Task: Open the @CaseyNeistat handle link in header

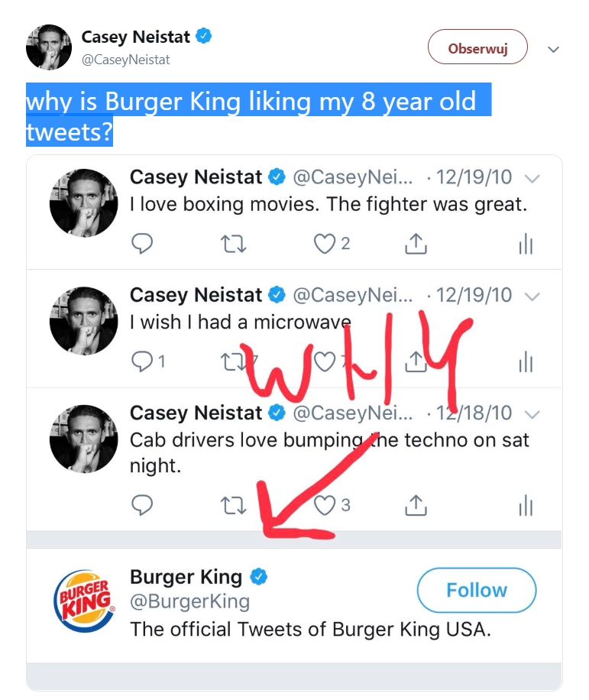Action: [125, 60]
